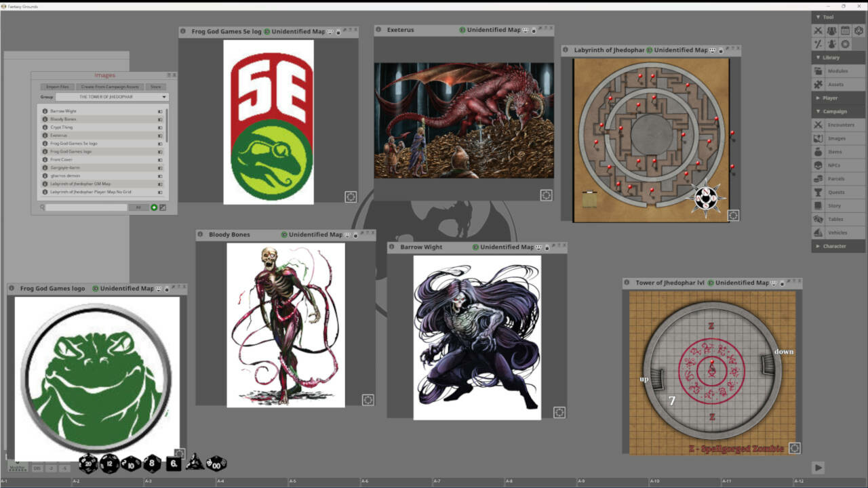Image resolution: width=868 pixels, height=488 pixels.
Task: Open the NPCs list in sidebar
Action: coord(839,165)
